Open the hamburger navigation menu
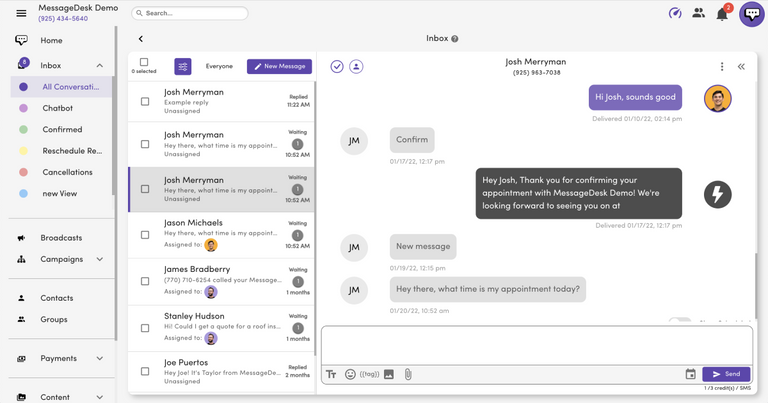The height and width of the screenshot is (403, 768). [21, 13]
